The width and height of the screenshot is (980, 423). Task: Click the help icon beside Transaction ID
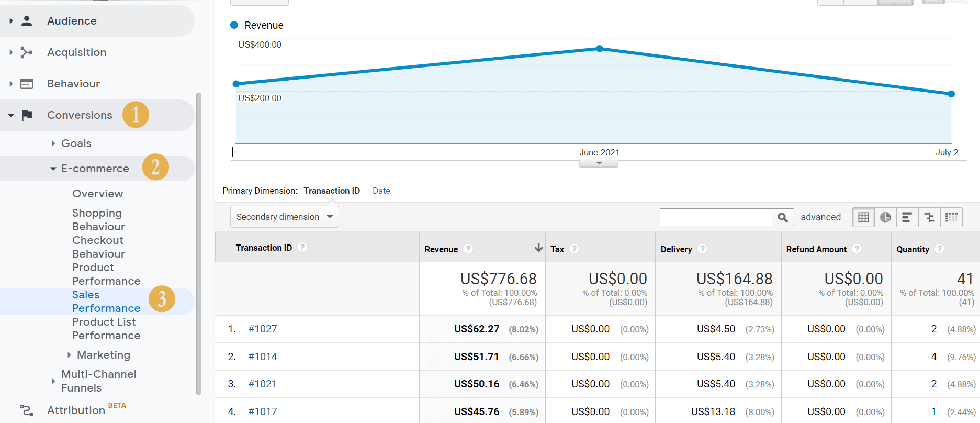pos(302,248)
